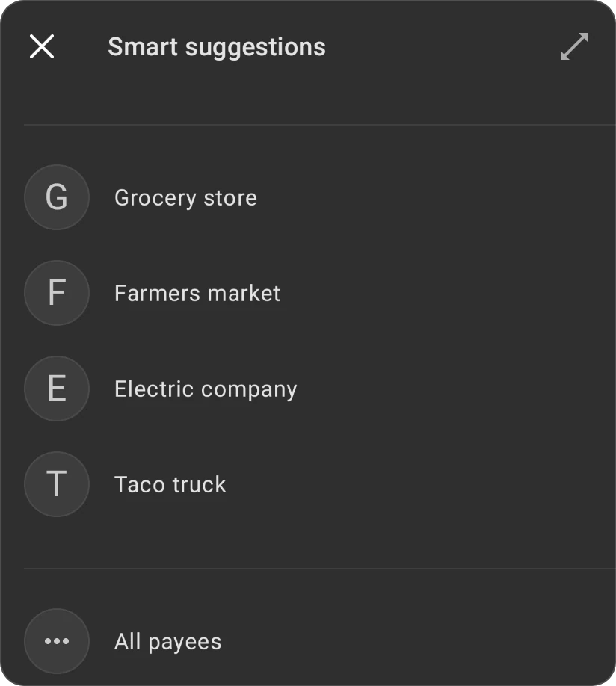Image resolution: width=616 pixels, height=686 pixels.
Task: Enlarge the suggestions panel to fullscreen
Action: tap(574, 46)
